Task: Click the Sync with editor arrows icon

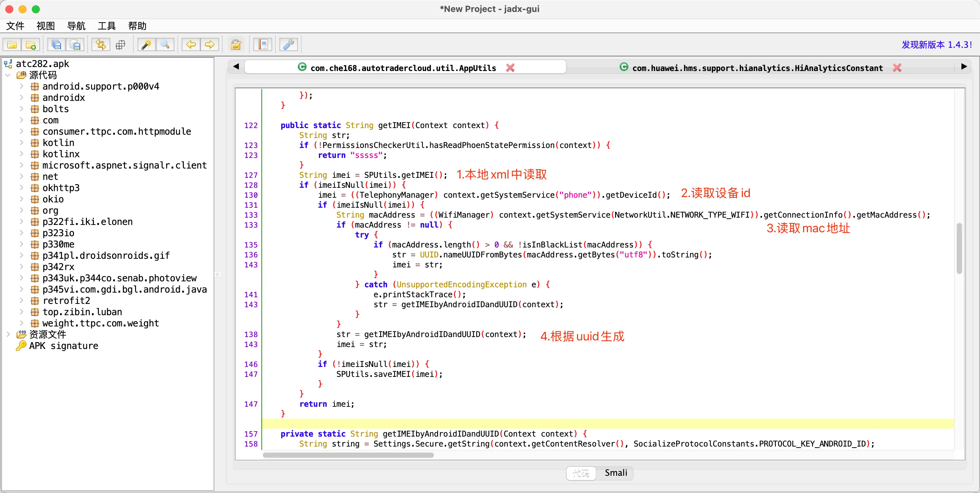Action: [x=101, y=45]
